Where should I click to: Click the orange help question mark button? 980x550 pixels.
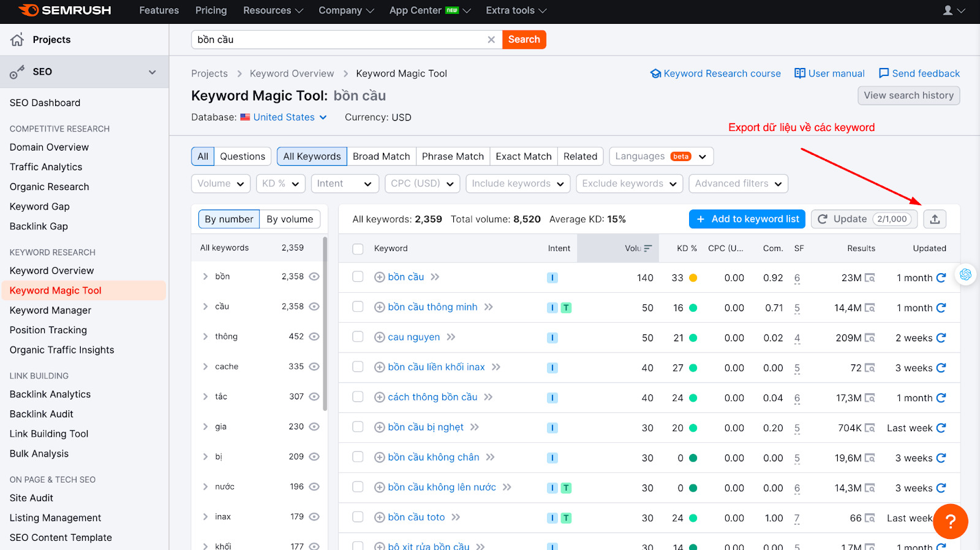tap(950, 521)
